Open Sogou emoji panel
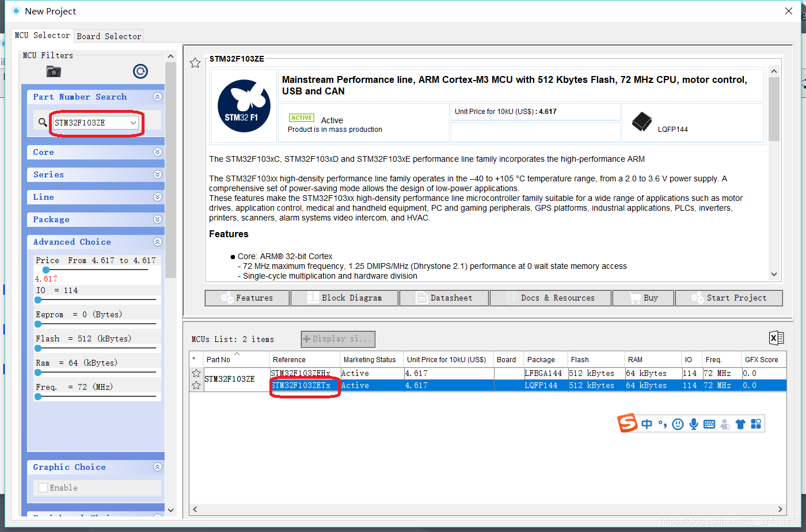The image size is (806, 532). 678,424
